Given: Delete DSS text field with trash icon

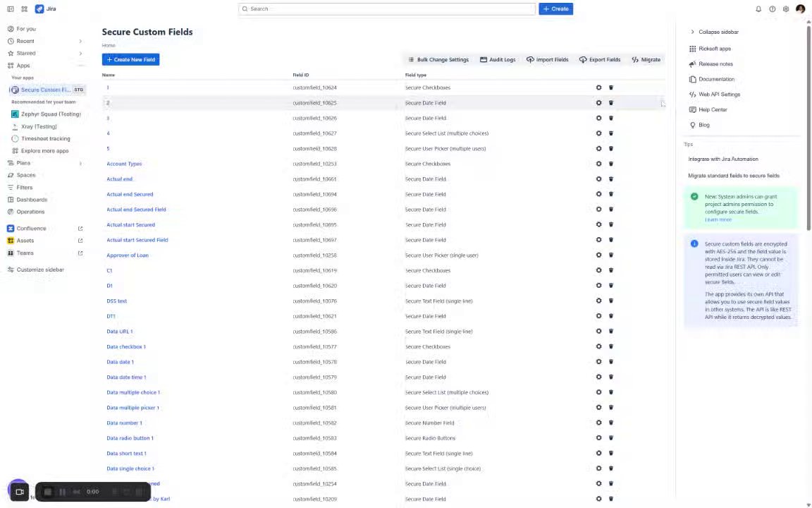Looking at the screenshot, I should [x=611, y=301].
